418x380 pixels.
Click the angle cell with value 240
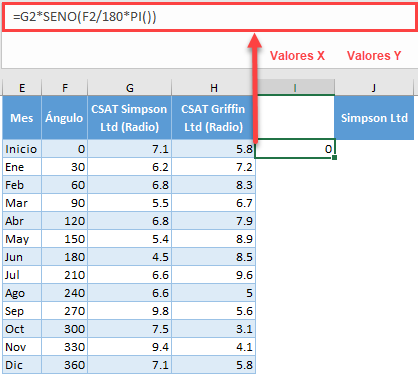pyautogui.click(x=64, y=293)
